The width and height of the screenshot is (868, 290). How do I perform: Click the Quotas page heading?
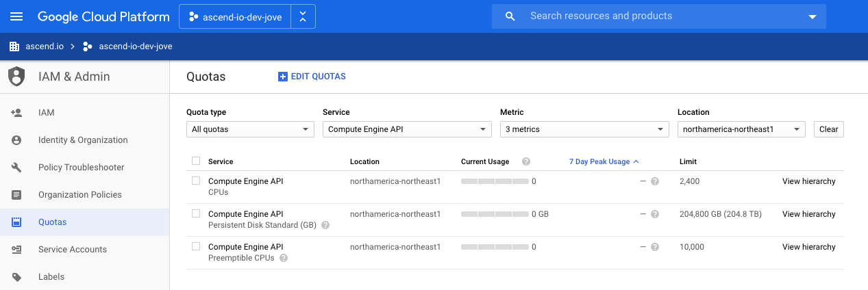pyautogui.click(x=206, y=77)
